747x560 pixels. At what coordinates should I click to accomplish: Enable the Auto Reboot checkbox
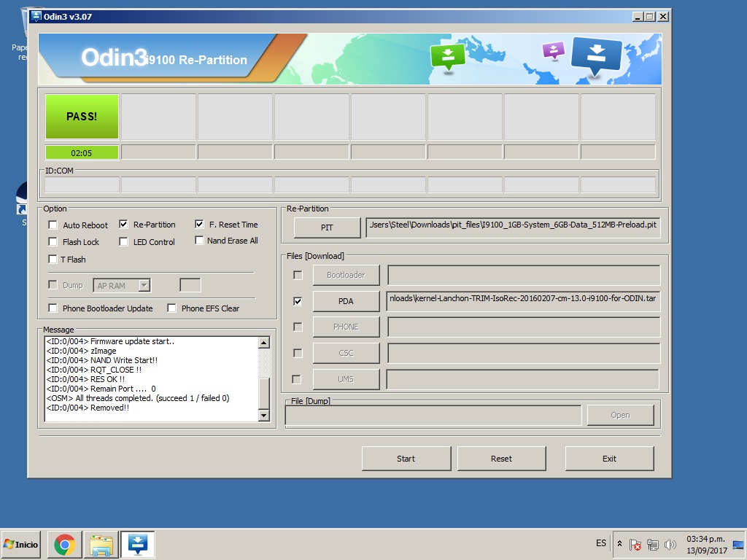click(53, 225)
